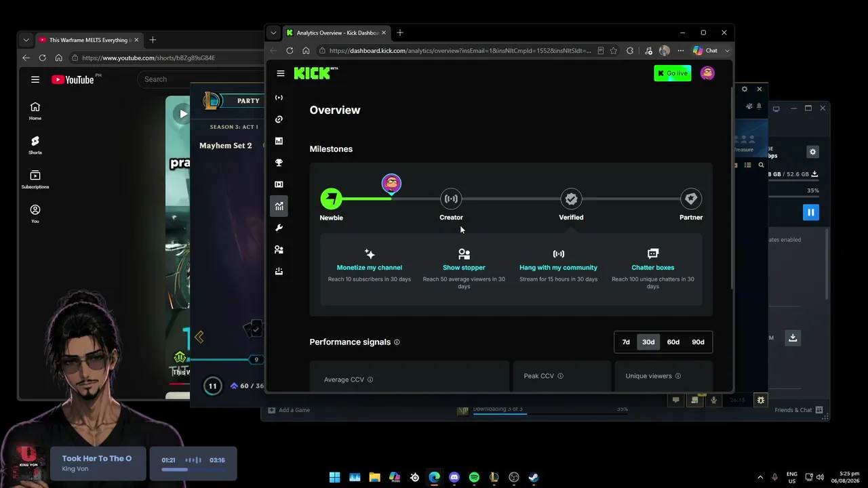Screen dimensions: 868x488
Task: Open the Kick profile avatar menu
Action: [707, 73]
